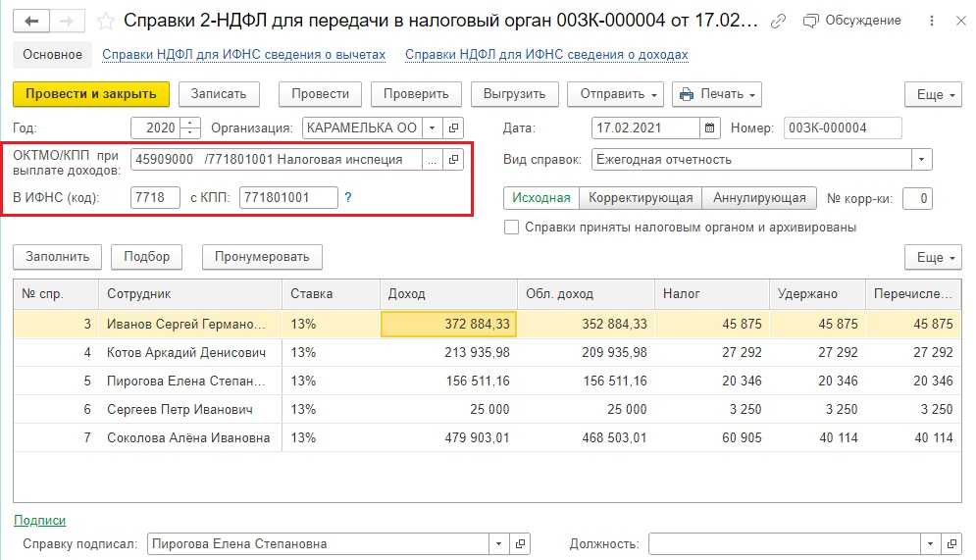Enable 'Справки приняты налоговым органом' checkbox
Image resolution: width=976 pixels, height=560 pixels.
tap(511, 228)
